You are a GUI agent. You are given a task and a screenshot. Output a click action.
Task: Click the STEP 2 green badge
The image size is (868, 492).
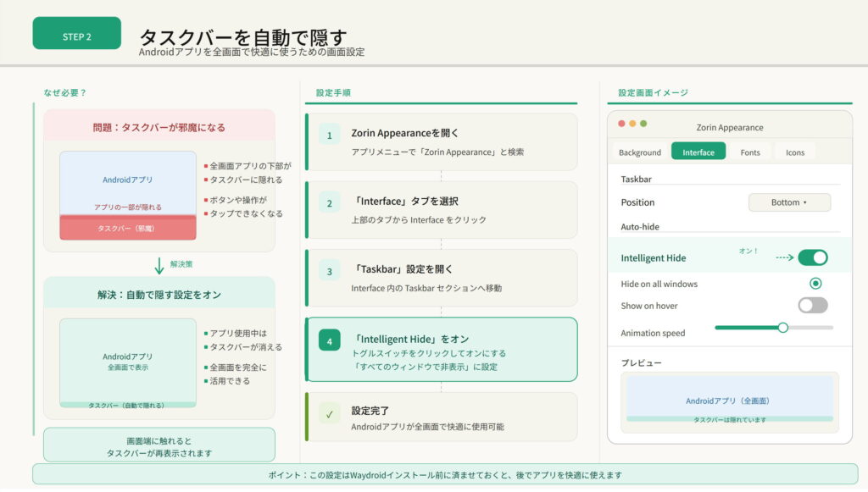click(77, 36)
